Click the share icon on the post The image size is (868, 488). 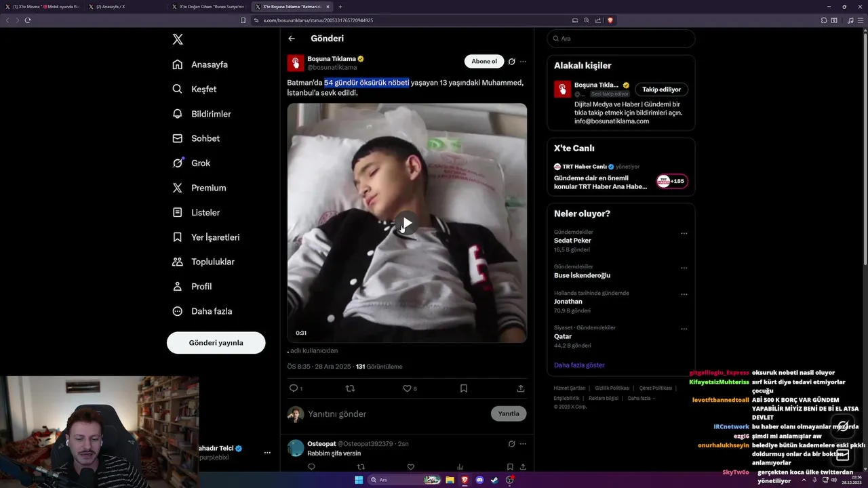coord(520,388)
